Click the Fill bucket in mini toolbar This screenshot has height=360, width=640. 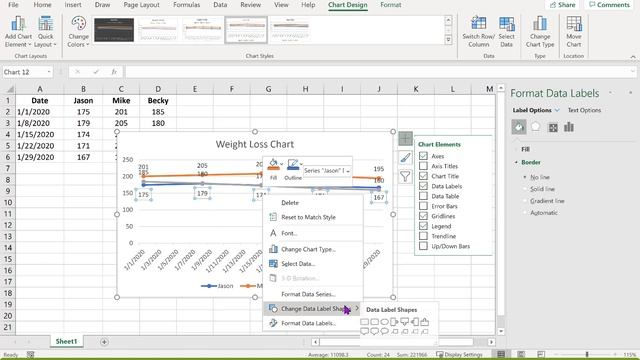click(x=273, y=164)
